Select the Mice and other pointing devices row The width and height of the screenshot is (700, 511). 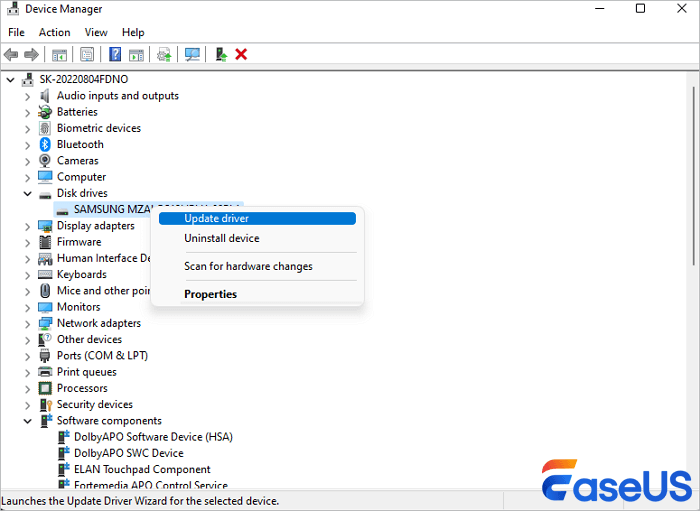[104, 291]
